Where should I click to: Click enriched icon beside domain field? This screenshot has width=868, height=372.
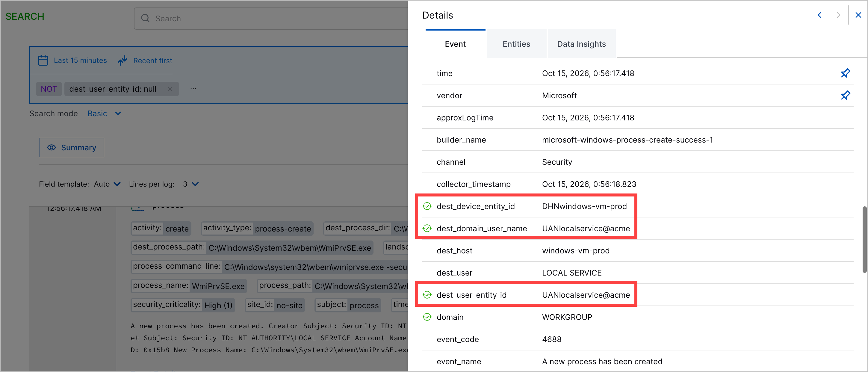pos(427,317)
